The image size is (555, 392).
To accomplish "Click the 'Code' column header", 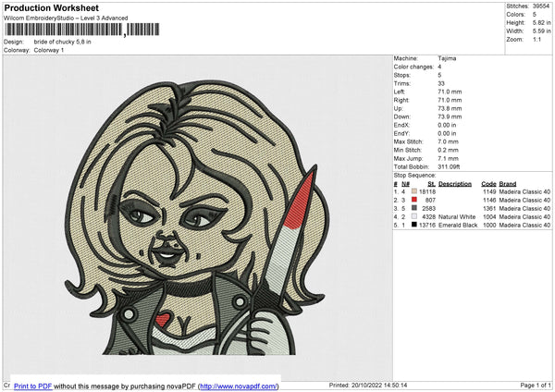I will 488,184.
